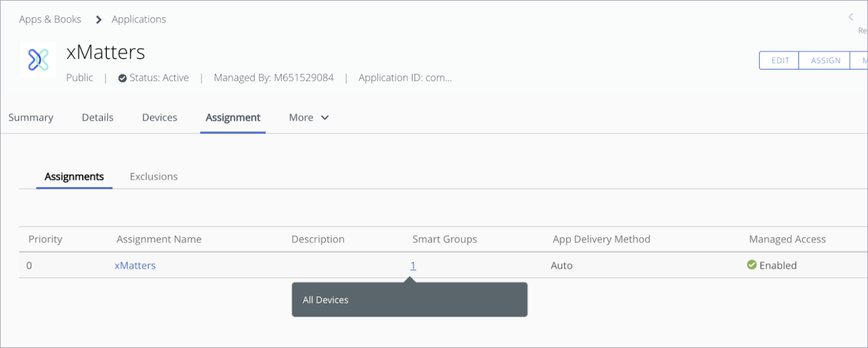Click the App Delivery Method column header
The height and width of the screenshot is (348, 868).
point(601,239)
